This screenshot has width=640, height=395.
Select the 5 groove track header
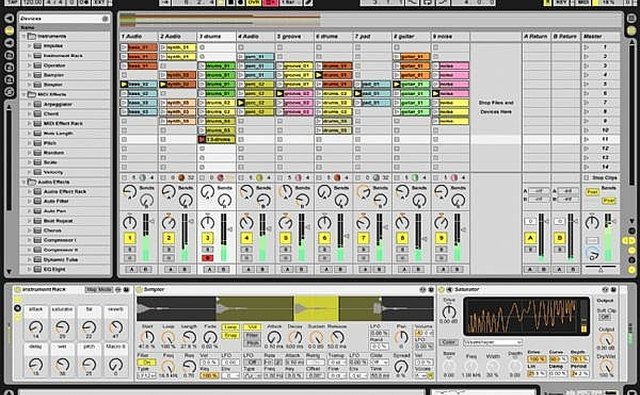point(294,36)
